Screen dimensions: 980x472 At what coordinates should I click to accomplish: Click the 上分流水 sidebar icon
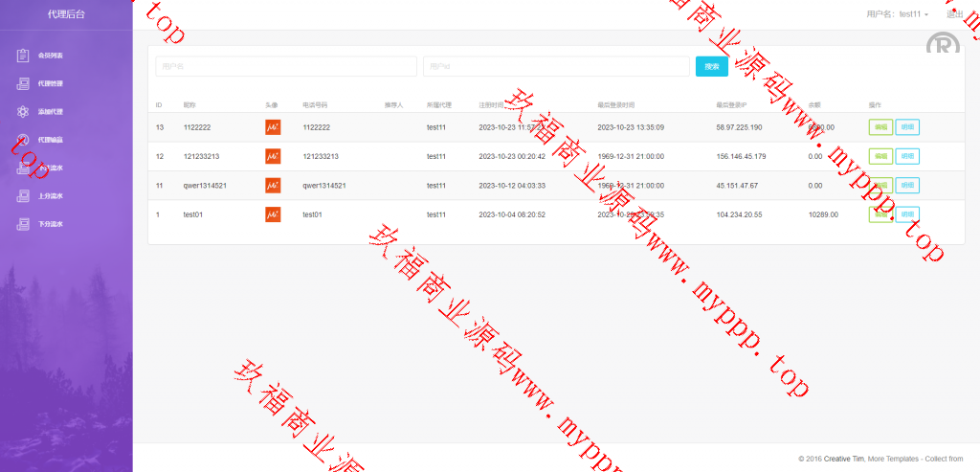click(x=23, y=196)
